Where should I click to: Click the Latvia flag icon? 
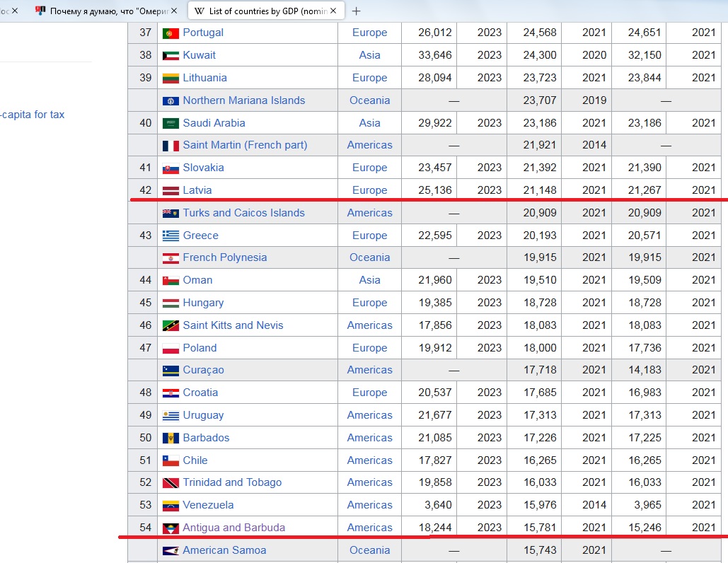(x=171, y=191)
